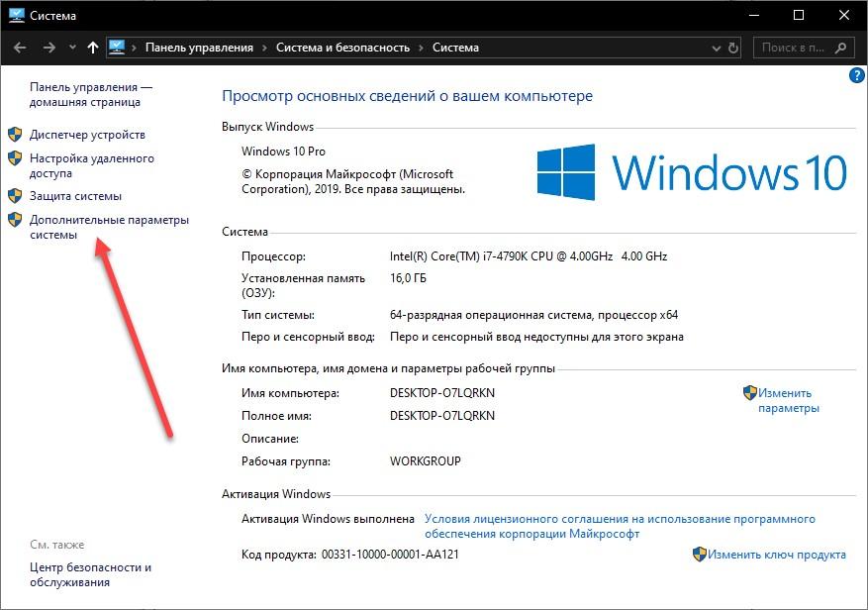Image resolution: width=868 pixels, height=610 pixels.
Task: Expand chevron after 'Система и безопасность'
Action: [x=422, y=49]
